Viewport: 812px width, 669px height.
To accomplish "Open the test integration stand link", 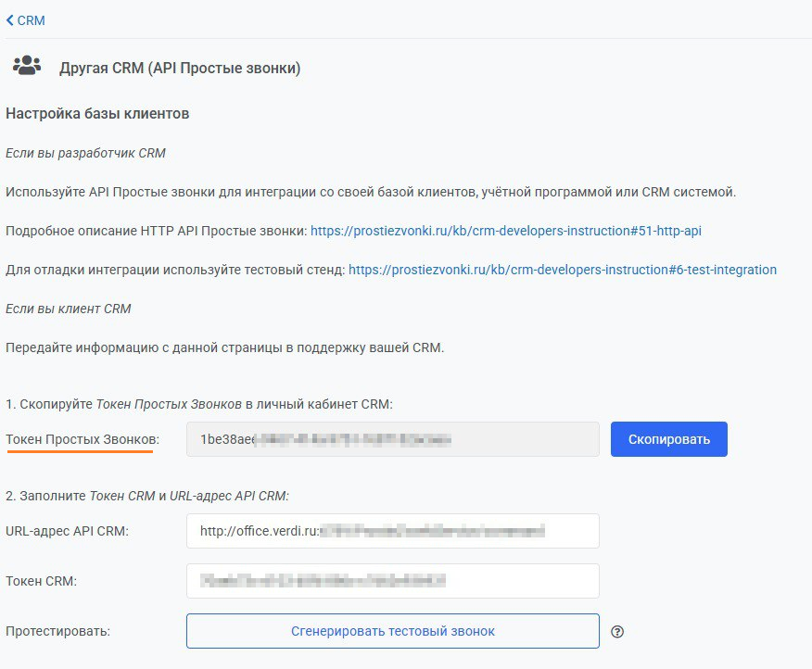I will [x=563, y=270].
